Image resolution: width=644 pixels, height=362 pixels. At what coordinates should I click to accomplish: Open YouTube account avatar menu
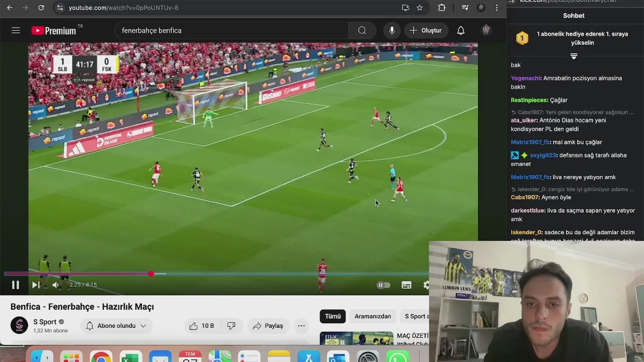coord(486,30)
